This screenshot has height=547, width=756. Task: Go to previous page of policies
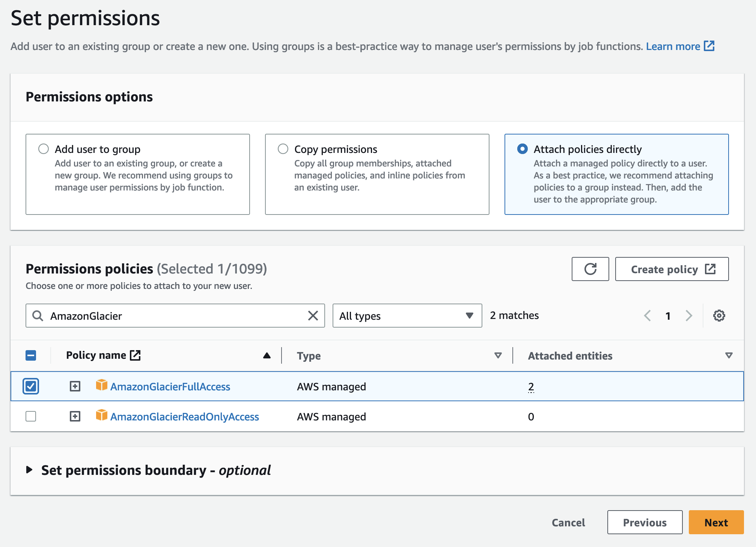pos(647,316)
